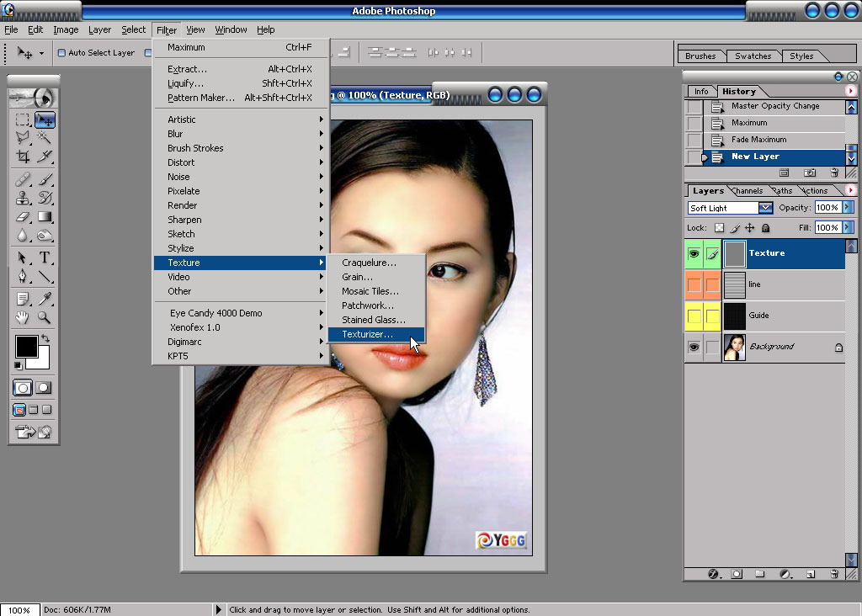Select the Eraser tool
The image size is (862, 616).
point(23,216)
